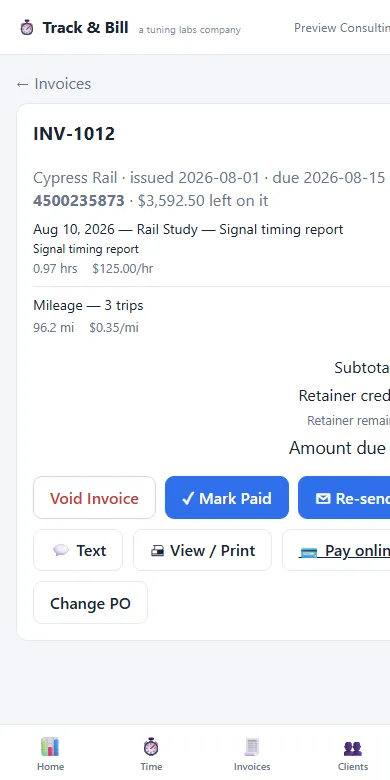Click the credit card icon in Pay online

click(x=308, y=552)
